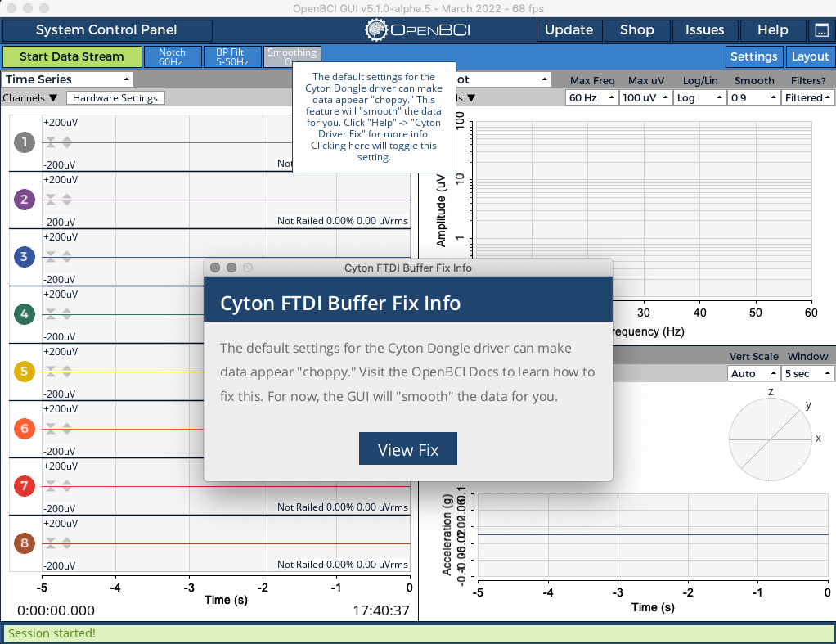Apply the BP Filt 5-50Hz band-pass filter
The height and width of the screenshot is (644, 836).
pyautogui.click(x=232, y=56)
